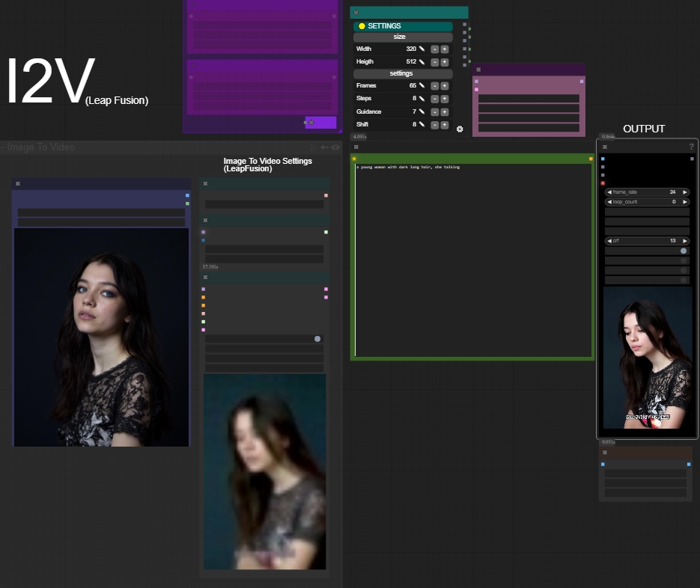Collapse the load image node via header square

(x=18, y=183)
